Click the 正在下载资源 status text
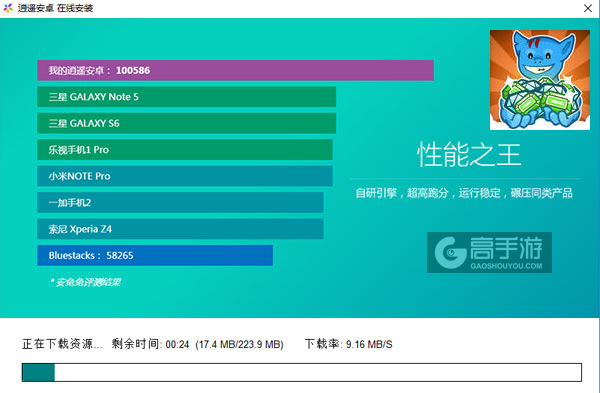The width and height of the screenshot is (600, 393). coord(62,344)
